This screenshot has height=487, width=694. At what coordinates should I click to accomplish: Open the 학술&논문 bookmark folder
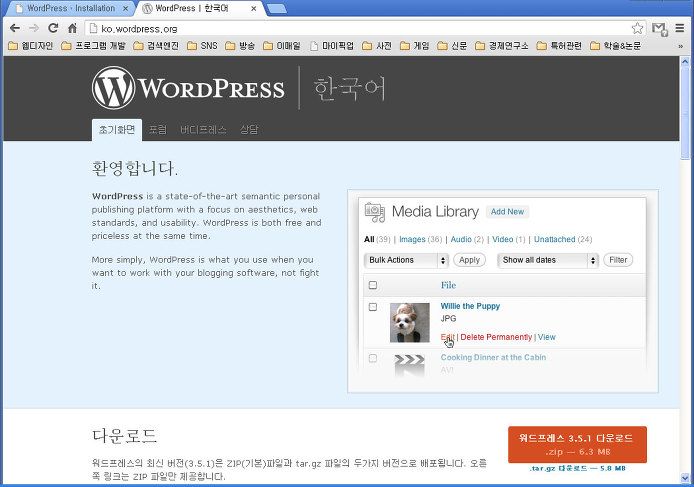[x=616, y=46]
